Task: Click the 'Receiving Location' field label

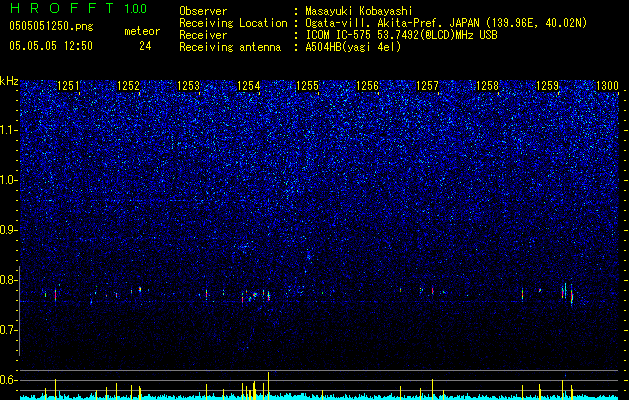Action: [233, 24]
